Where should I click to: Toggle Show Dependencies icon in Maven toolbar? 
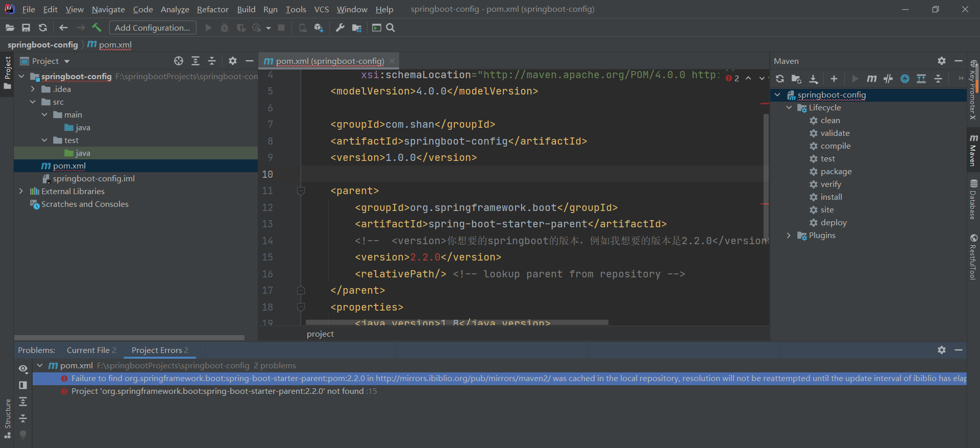921,79
